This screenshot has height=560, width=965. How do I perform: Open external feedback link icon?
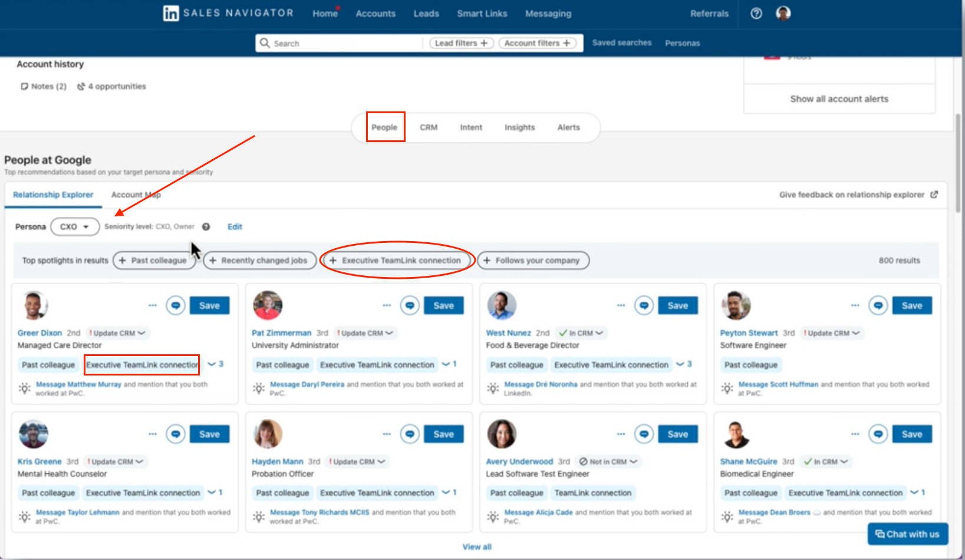coord(934,195)
